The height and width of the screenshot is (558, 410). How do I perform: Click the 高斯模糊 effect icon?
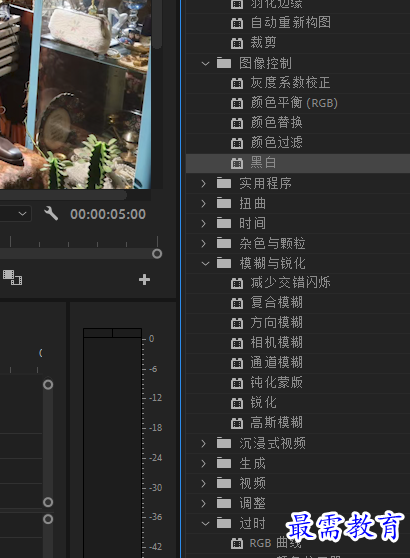coord(237,423)
